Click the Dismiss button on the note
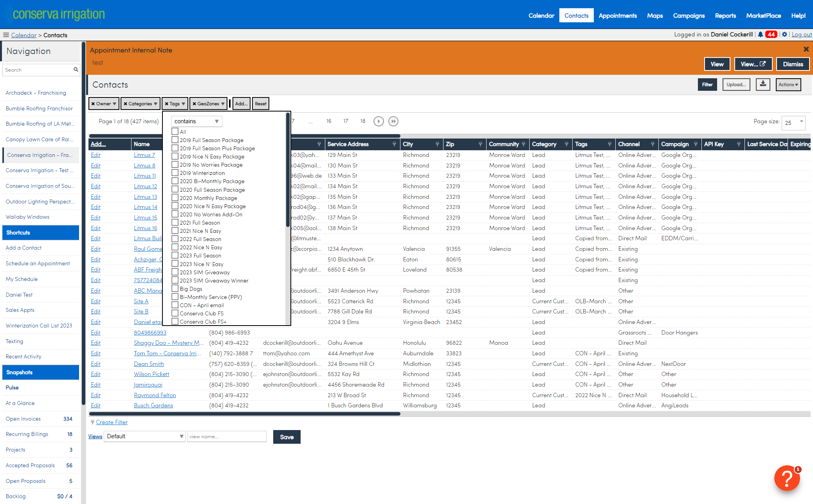813x504 pixels. (793, 64)
